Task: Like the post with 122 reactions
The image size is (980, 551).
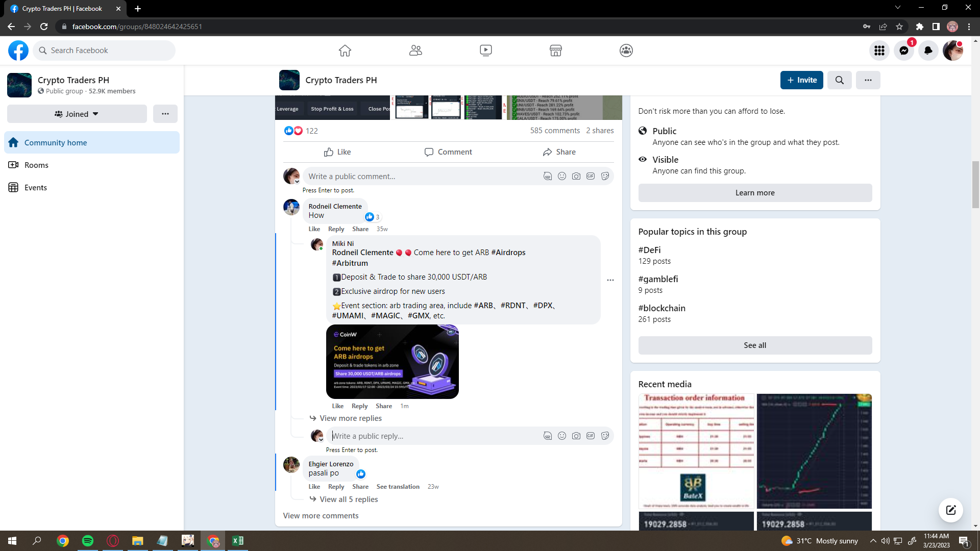Action: pyautogui.click(x=337, y=152)
